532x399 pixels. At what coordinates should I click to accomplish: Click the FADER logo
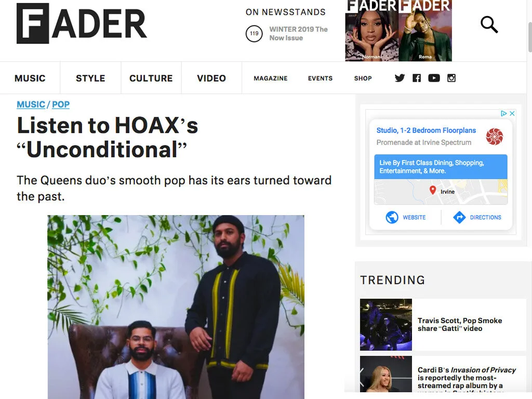pos(82,23)
